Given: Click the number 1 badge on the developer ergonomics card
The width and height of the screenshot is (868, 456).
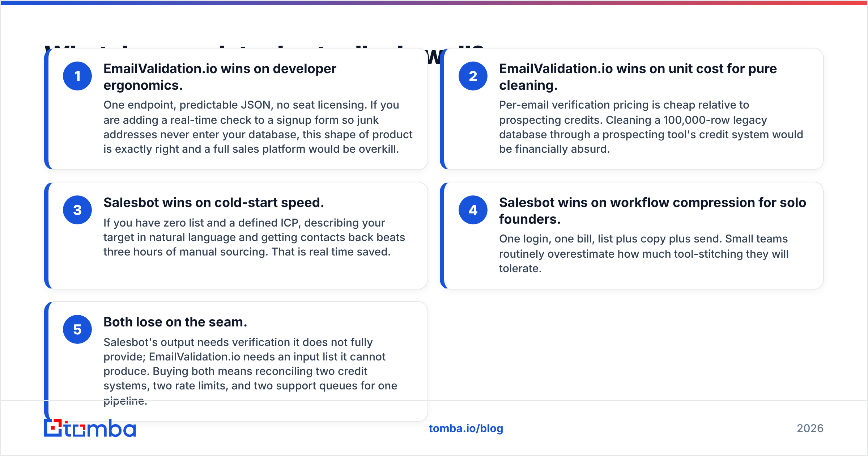Looking at the screenshot, I should coord(77,76).
